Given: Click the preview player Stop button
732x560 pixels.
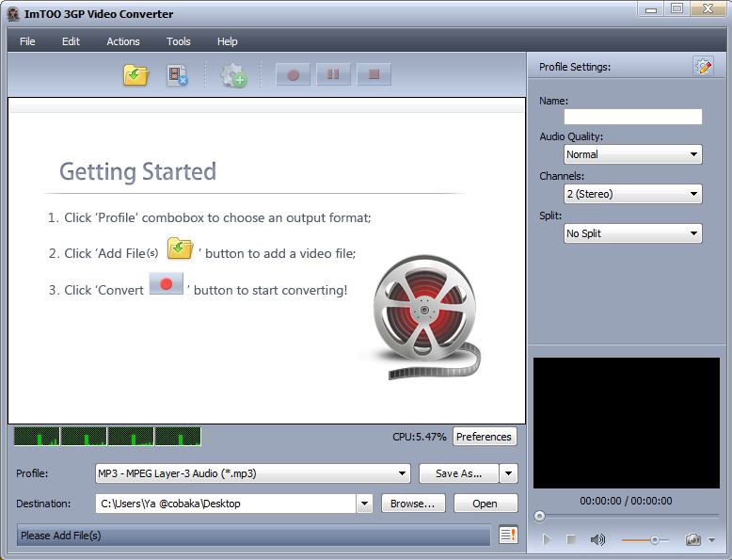Looking at the screenshot, I should (x=570, y=540).
